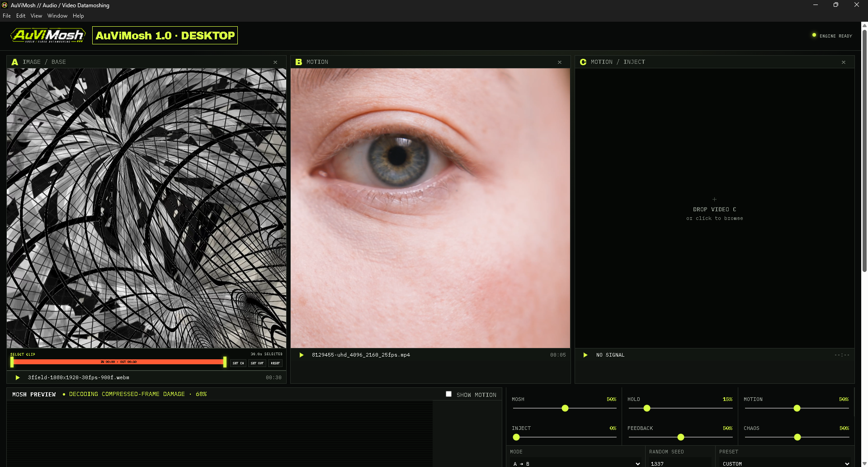Enable the Show Motion checkbox
The image size is (868, 467).
(448, 394)
